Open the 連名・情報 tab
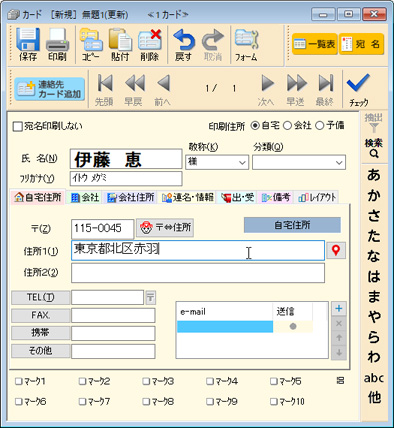 [x=188, y=197]
